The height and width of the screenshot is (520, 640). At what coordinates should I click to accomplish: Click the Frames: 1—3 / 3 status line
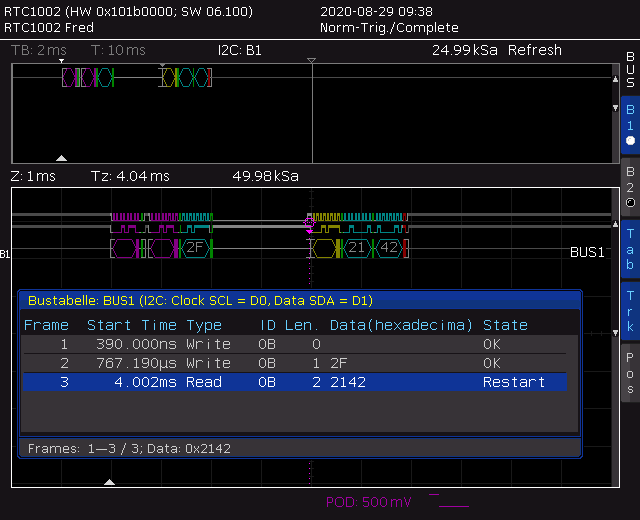[300, 448]
